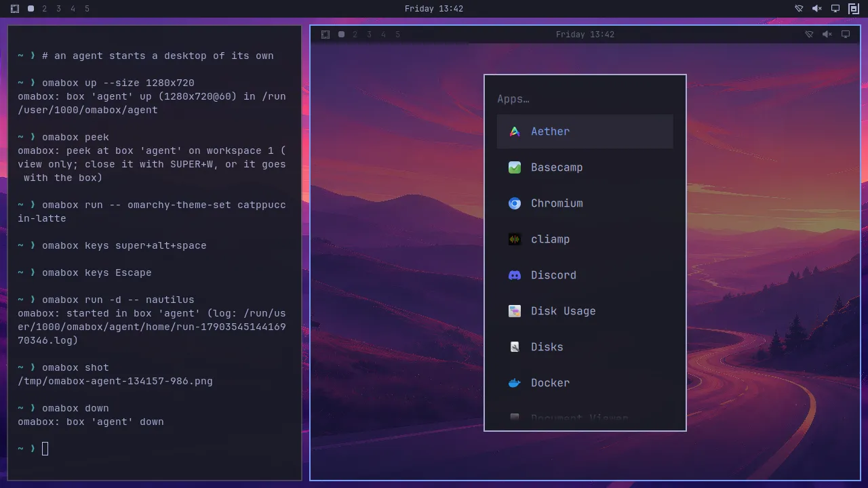This screenshot has height=488, width=868.
Task: Click the muted speaker icon in the top bar
Action: (x=817, y=9)
